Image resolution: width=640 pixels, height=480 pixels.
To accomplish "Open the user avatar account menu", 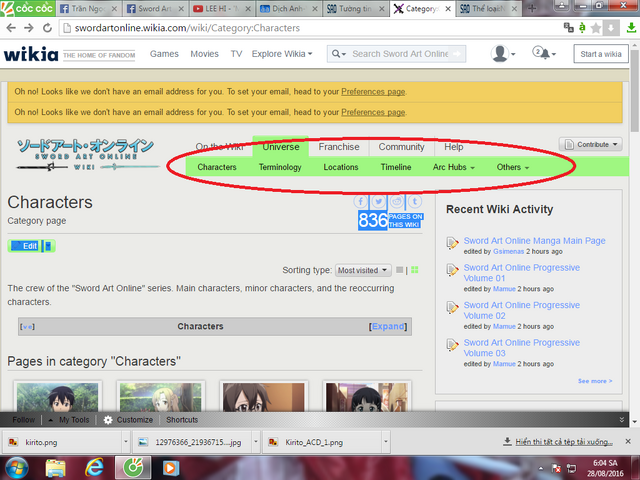I will [502, 53].
